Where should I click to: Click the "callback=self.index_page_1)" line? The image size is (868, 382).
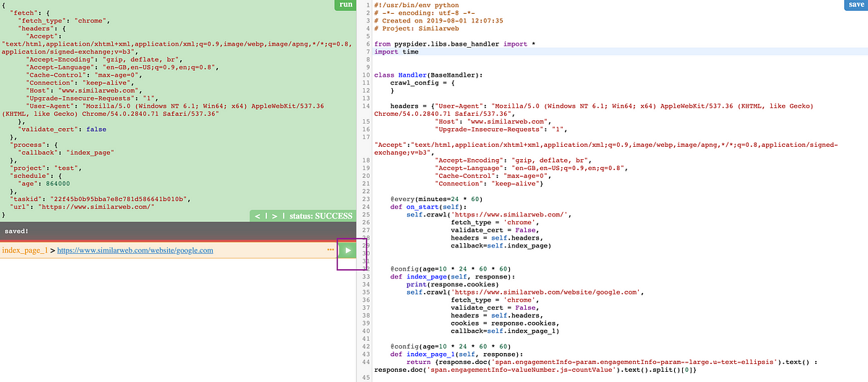coord(505,331)
